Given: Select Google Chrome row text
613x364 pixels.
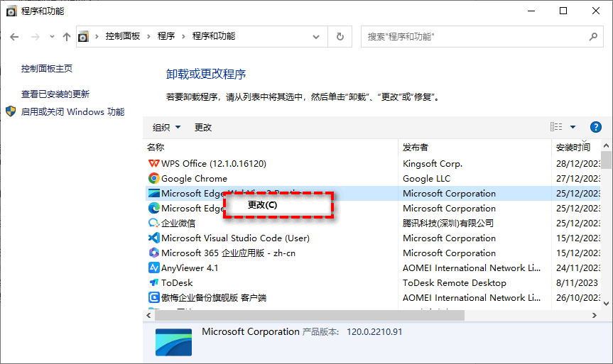Looking at the screenshot, I should [195, 179].
